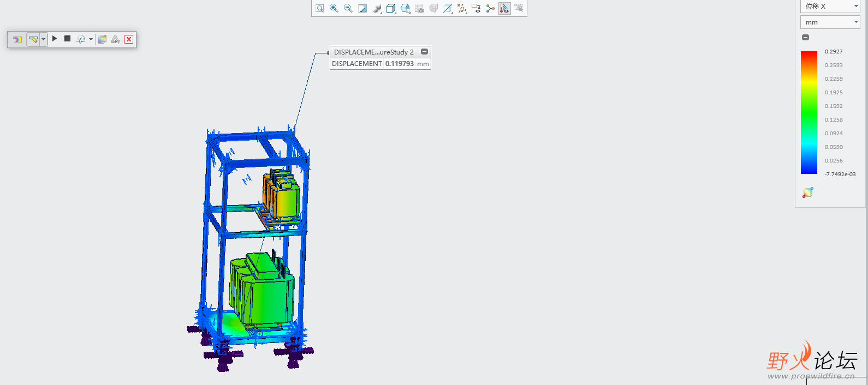Collapse the DISPLACEME...ureStudy 2 probe label
The width and height of the screenshot is (868, 385).
pos(424,52)
